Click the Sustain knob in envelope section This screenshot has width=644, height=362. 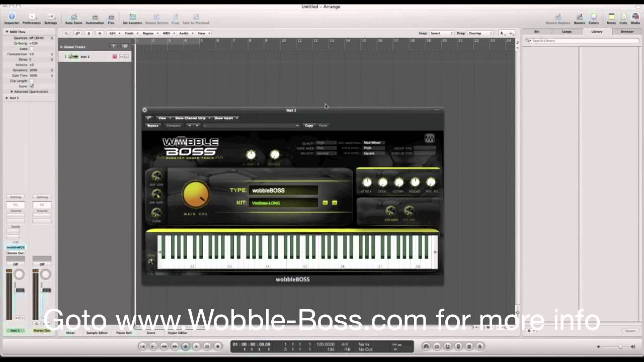399,182
